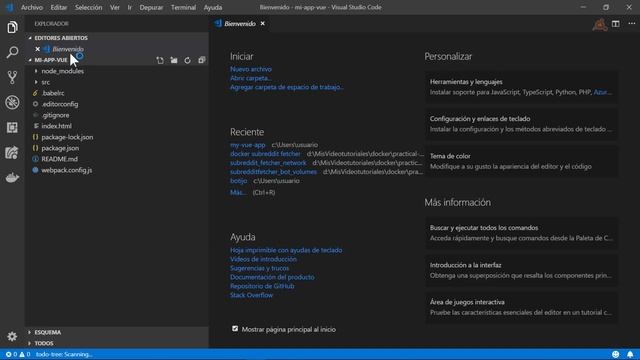This screenshot has width=640, height=360.
Task: Open the Depurar menu
Action: pos(151,7)
